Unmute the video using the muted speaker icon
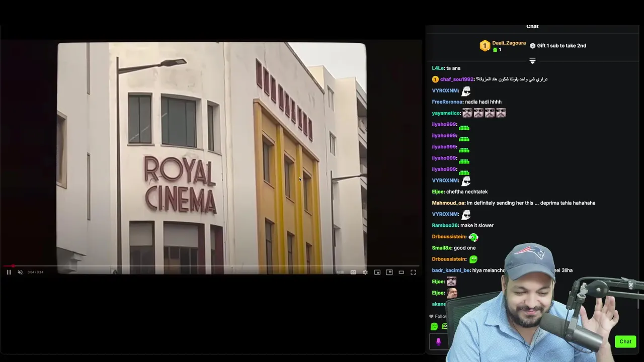Screen dimensions: 644x362 (x=20, y=272)
